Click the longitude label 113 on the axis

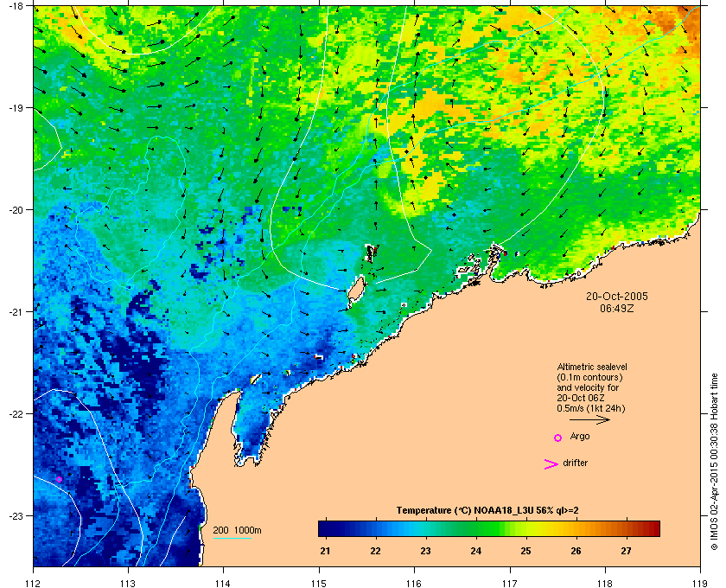(128, 583)
